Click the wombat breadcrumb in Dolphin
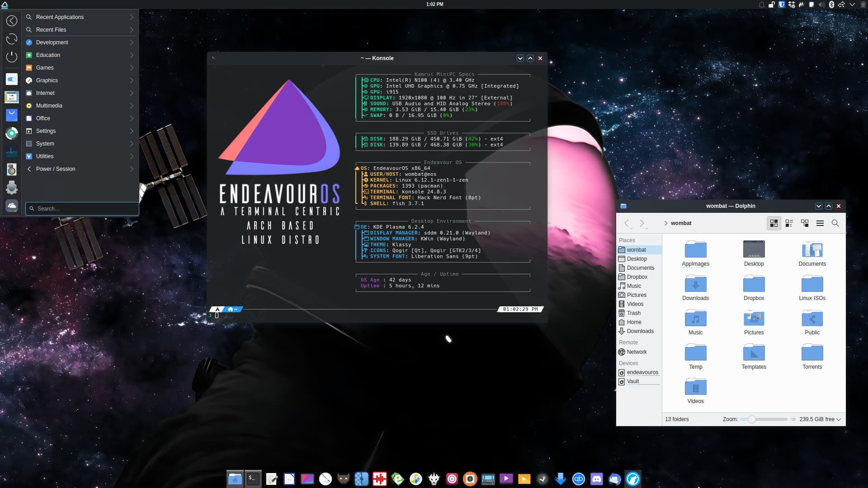The width and height of the screenshot is (868, 488). 681,223
